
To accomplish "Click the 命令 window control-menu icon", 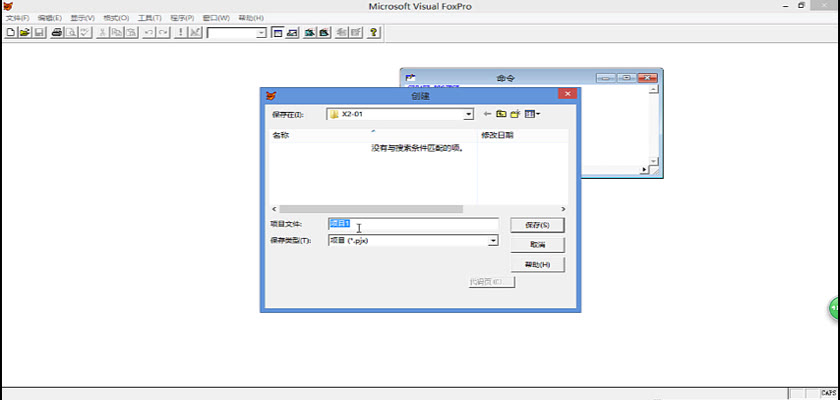I will tap(410, 78).
